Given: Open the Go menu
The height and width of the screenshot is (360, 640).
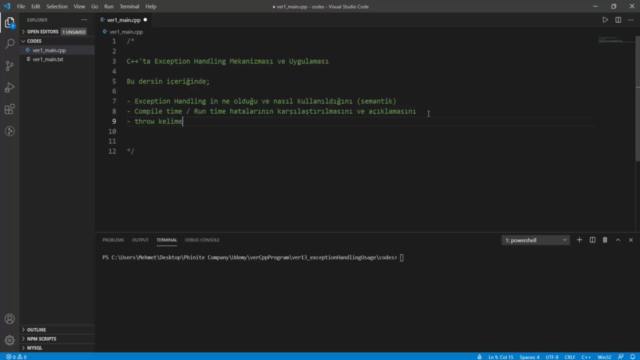Looking at the screenshot, I should pyautogui.click(x=94, y=7).
